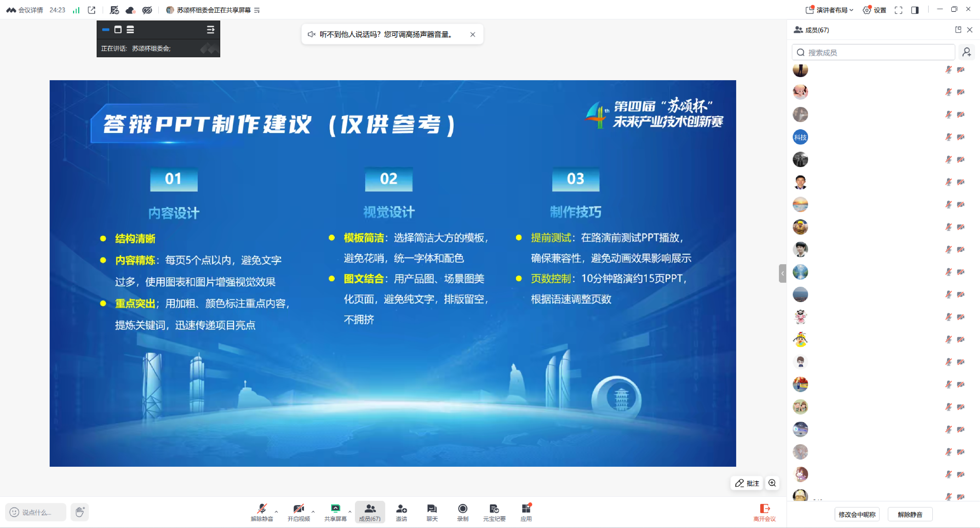This screenshot has height=528, width=980.
Task: Open 设置 settings in top bar
Action: point(875,10)
